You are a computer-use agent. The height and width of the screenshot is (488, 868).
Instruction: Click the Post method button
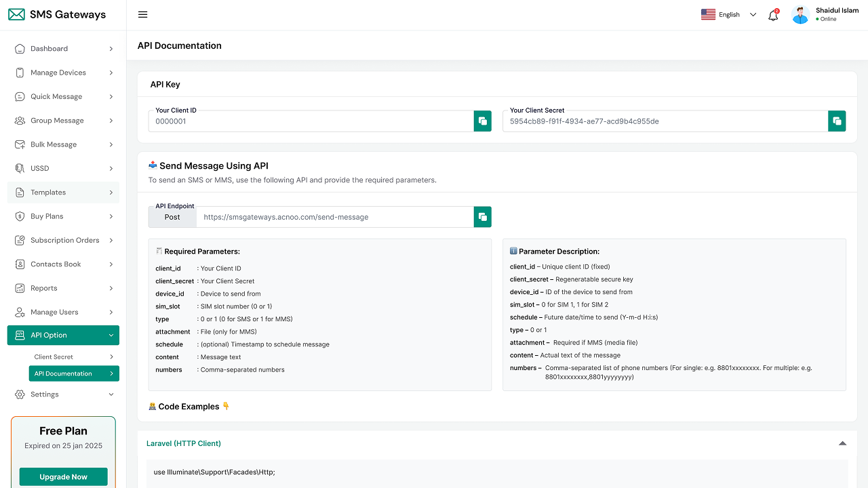click(x=172, y=217)
